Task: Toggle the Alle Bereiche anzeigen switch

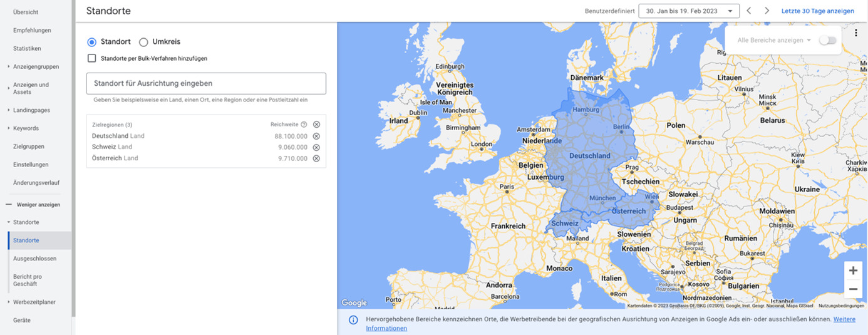Action: 827,40
